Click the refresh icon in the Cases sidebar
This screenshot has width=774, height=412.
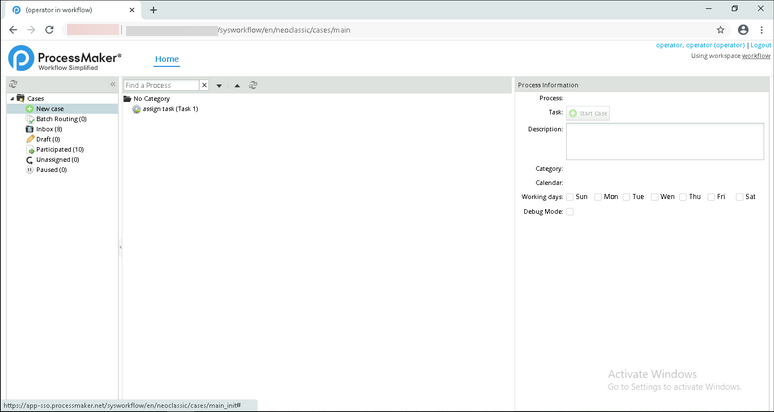click(13, 85)
